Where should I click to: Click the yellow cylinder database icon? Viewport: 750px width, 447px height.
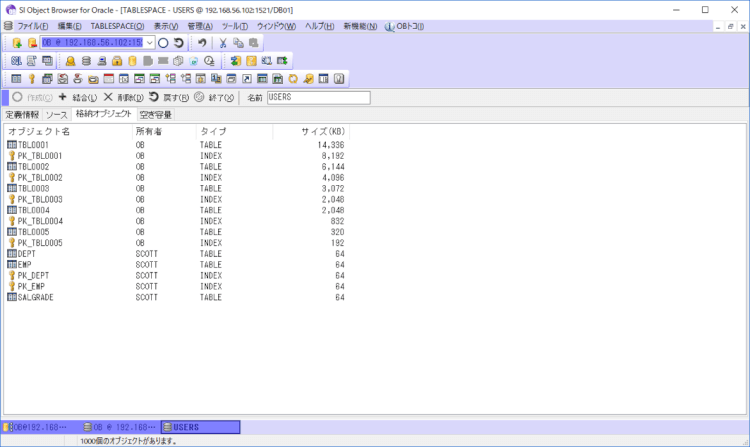[133, 61]
